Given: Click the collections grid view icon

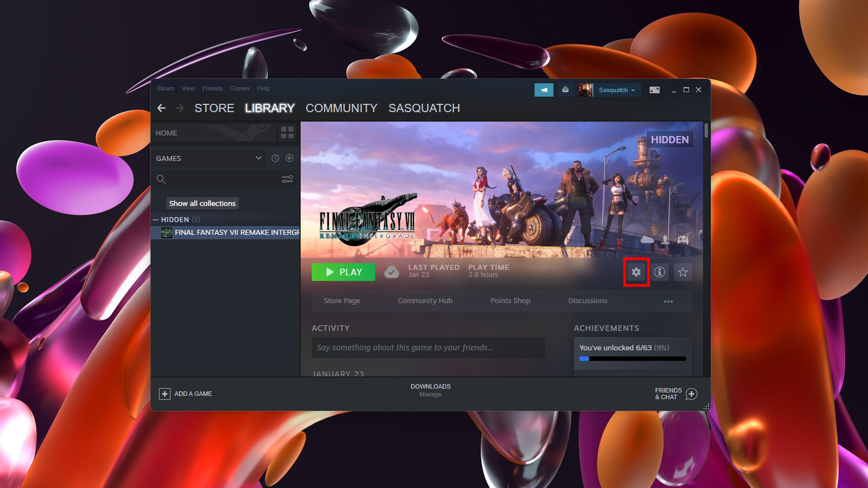Looking at the screenshot, I should (x=287, y=133).
